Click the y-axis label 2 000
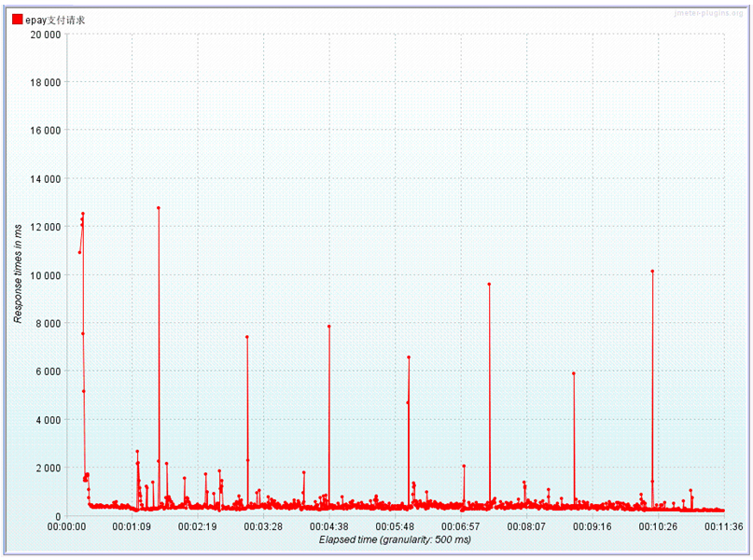 click(x=49, y=469)
